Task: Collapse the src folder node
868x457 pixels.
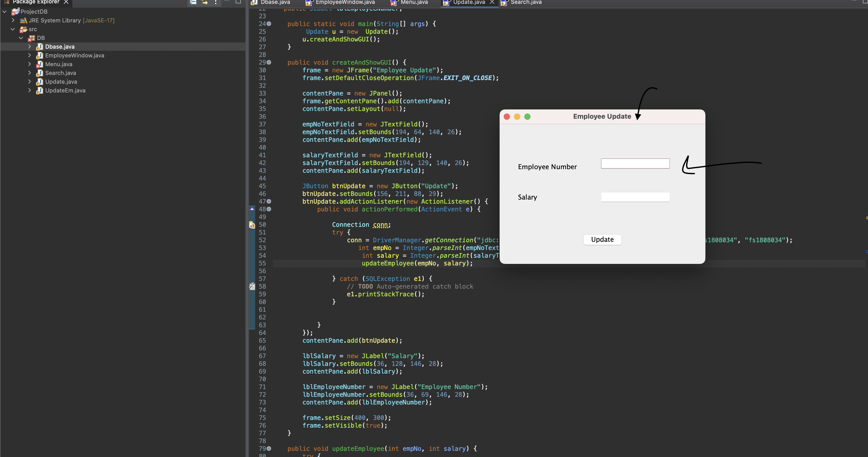Action: [13, 29]
